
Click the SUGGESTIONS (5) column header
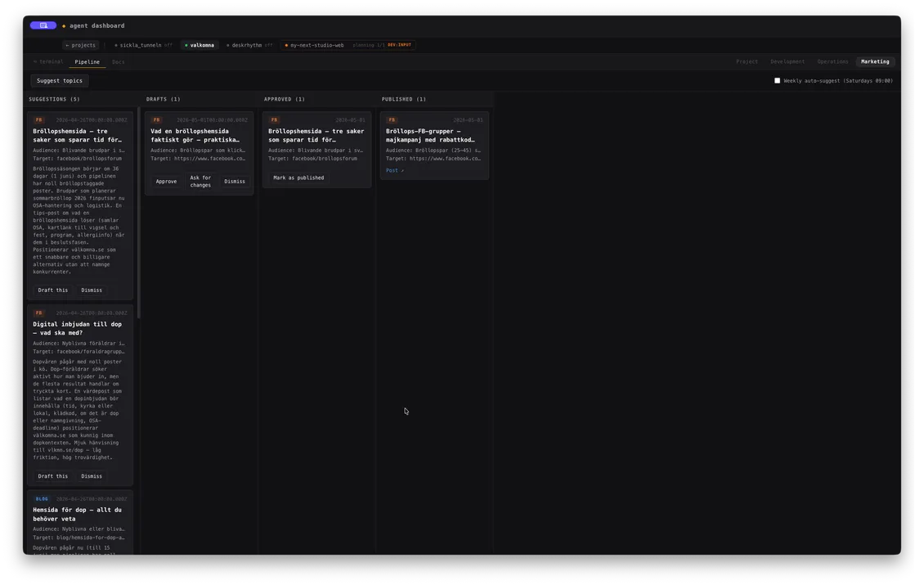pyautogui.click(x=54, y=99)
